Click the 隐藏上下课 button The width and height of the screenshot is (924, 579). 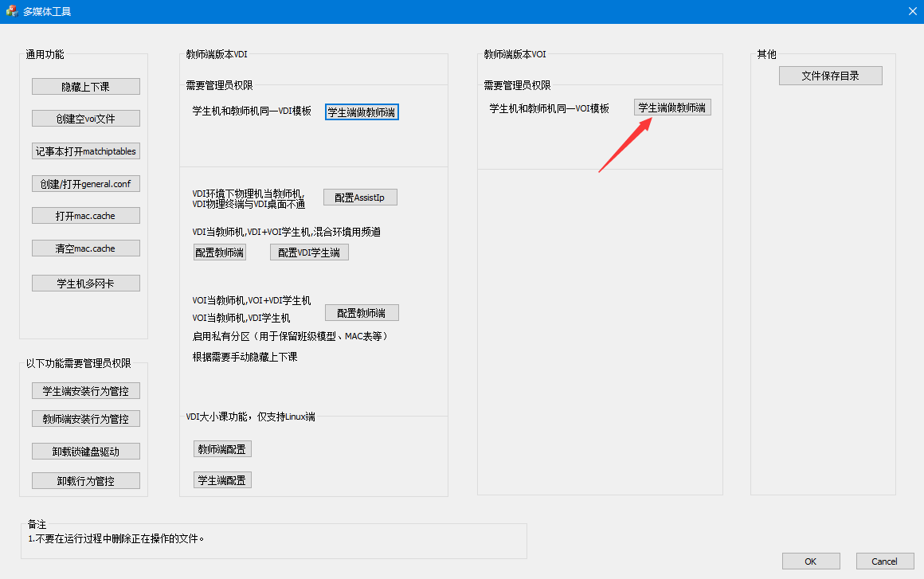pos(86,87)
